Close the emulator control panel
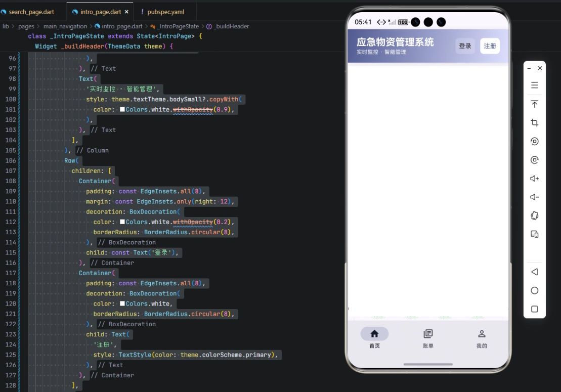The image size is (561, 392). click(x=540, y=68)
